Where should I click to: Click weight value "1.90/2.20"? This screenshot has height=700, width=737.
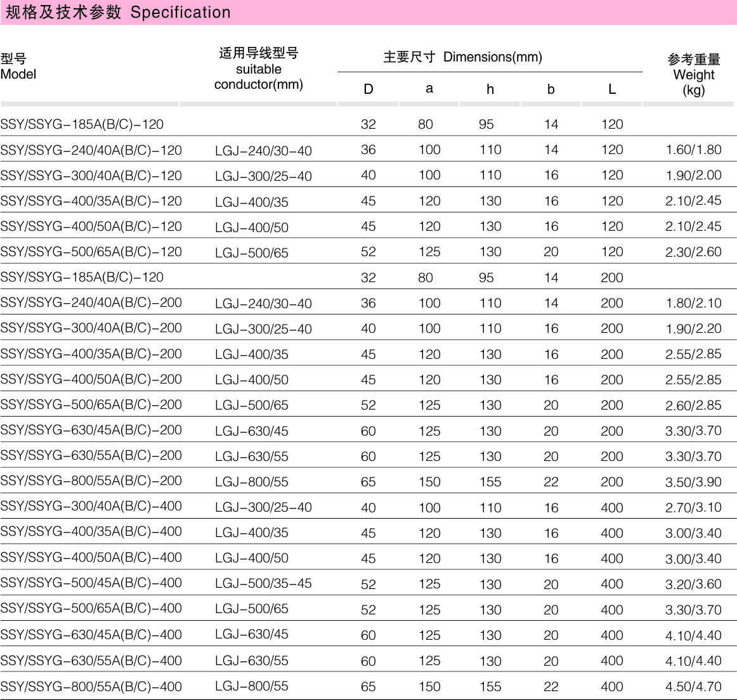click(x=693, y=328)
